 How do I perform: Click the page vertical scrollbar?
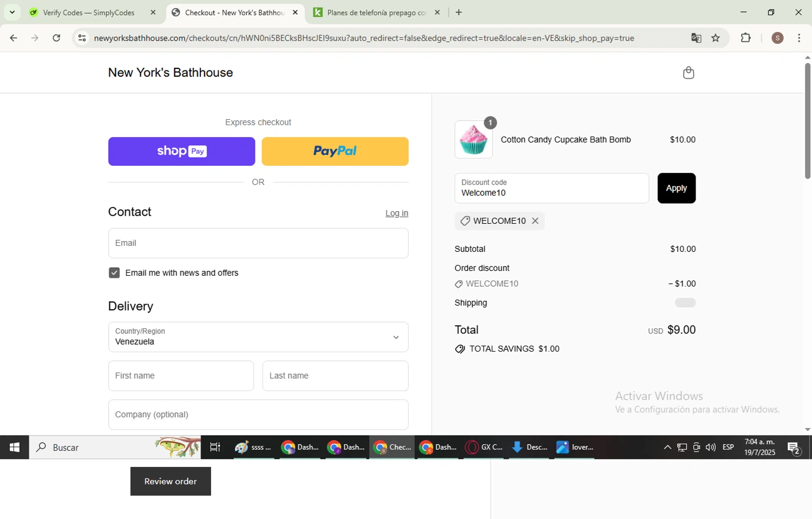[807, 121]
